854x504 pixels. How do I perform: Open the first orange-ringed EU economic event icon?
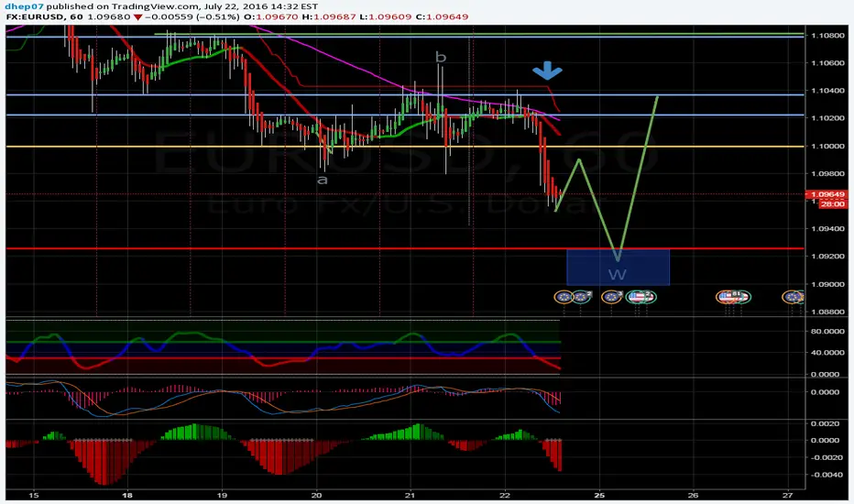(564, 297)
